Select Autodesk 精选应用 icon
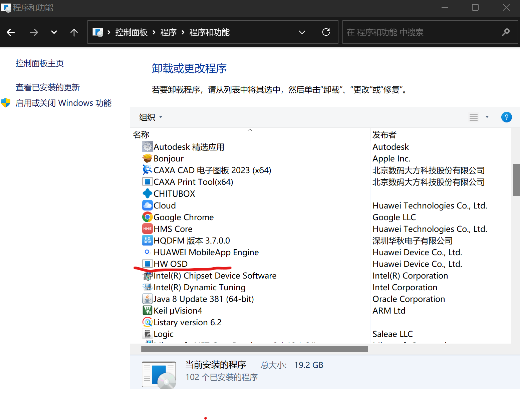Screen dimensions: 520x420 148,146
